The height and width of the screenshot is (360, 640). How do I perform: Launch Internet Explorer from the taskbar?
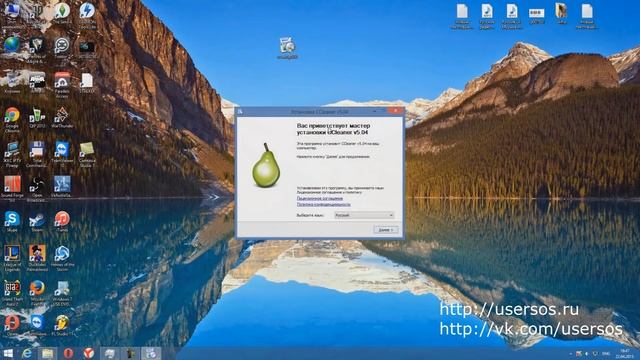27,353
